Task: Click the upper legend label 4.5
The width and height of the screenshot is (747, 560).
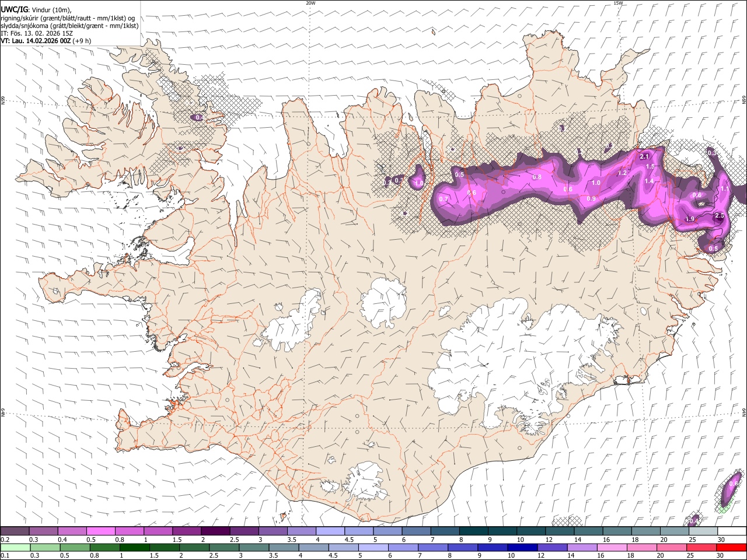Action: pyautogui.click(x=349, y=540)
